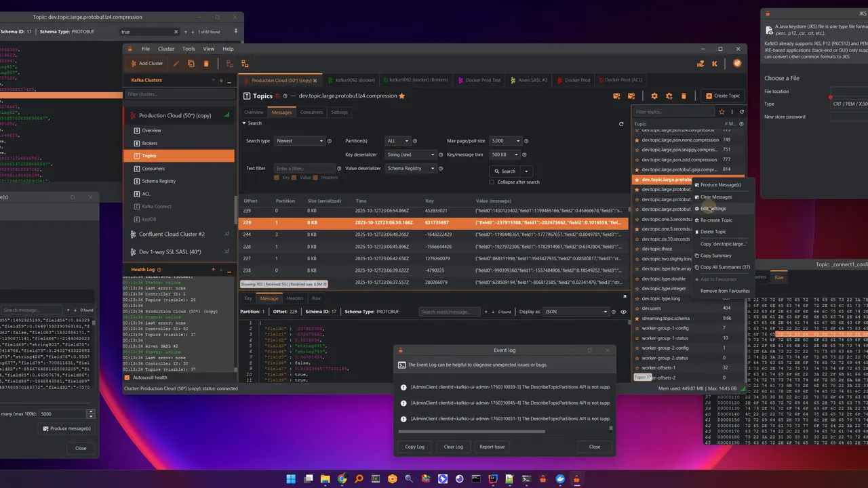Screen dimensions: 868x488
Task: Move cluster up with arrow icon
Action: tap(213, 81)
